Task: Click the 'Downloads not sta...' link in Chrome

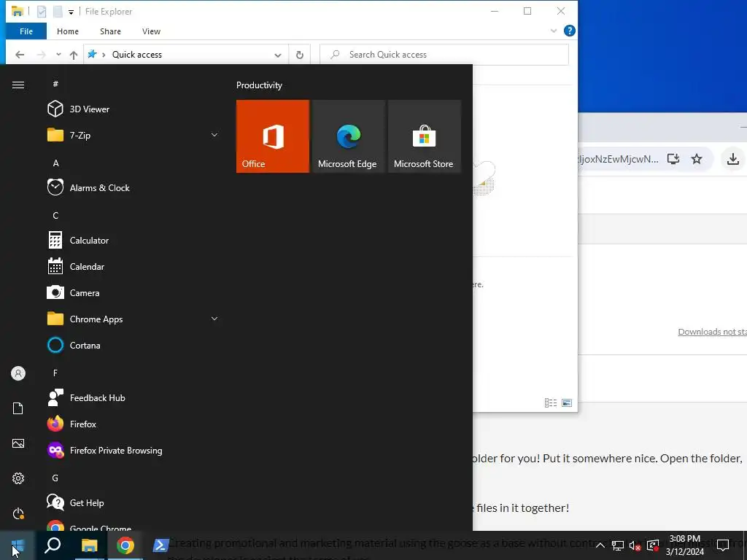Action: click(712, 332)
